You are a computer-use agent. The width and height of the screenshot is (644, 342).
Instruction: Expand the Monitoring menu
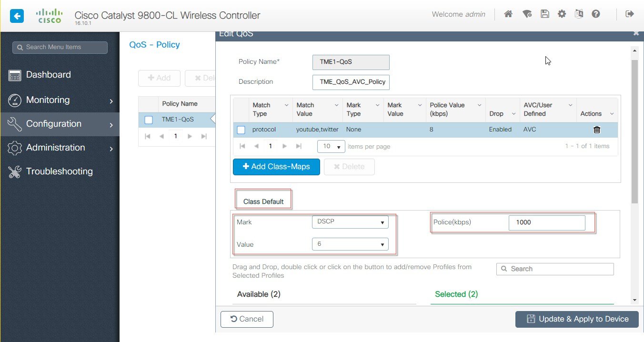60,100
